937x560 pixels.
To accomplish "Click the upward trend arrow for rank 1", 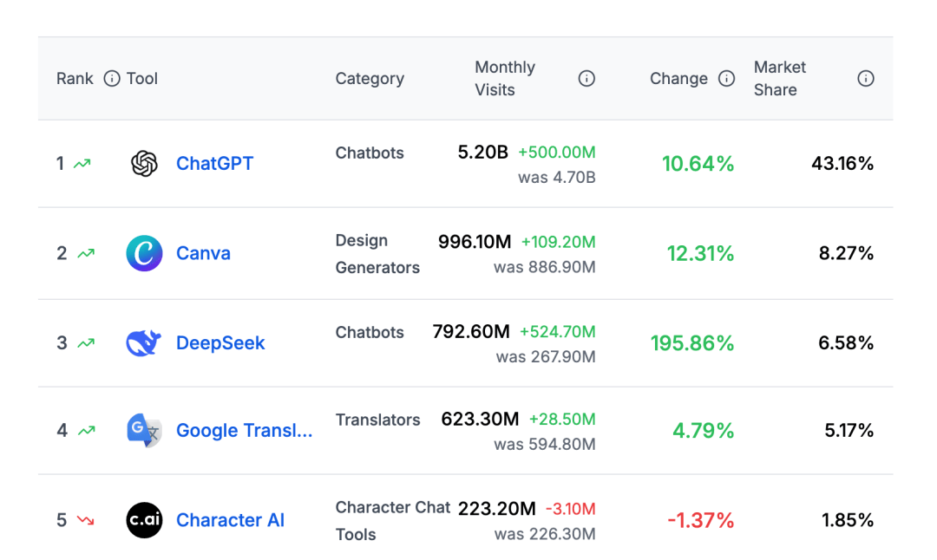I will tap(82, 164).
